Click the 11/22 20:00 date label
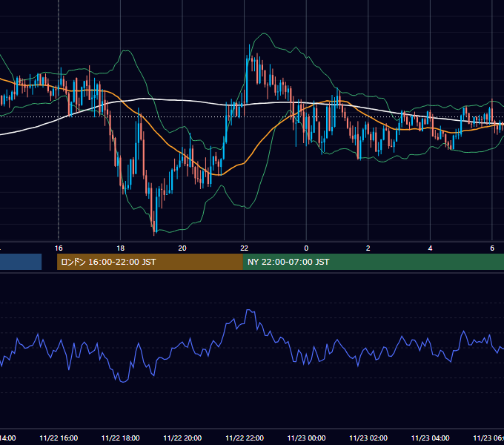 click(x=182, y=438)
